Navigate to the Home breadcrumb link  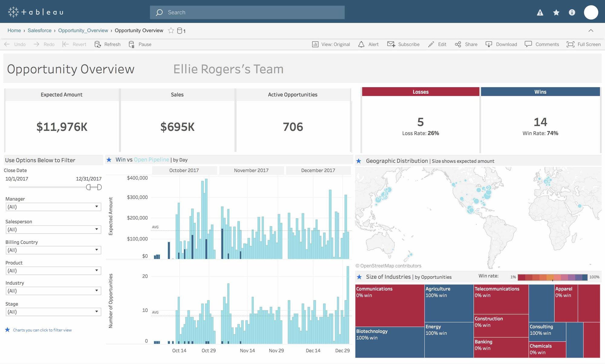point(14,31)
